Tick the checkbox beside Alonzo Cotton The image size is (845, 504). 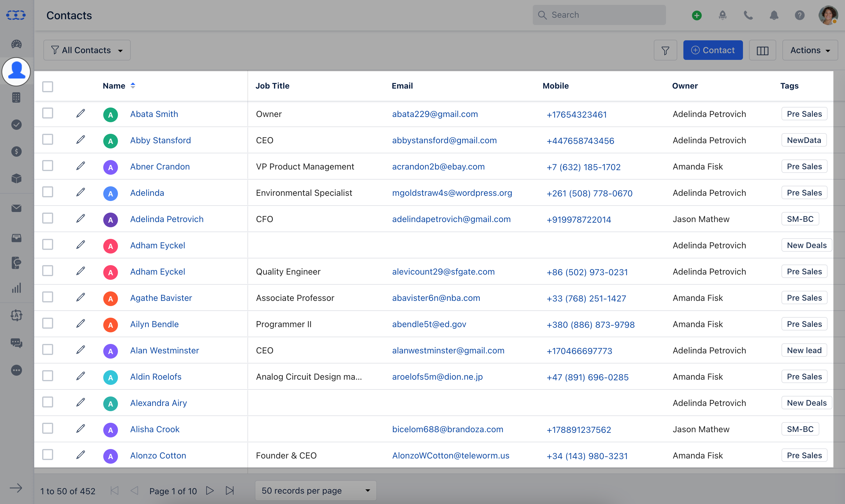48,455
